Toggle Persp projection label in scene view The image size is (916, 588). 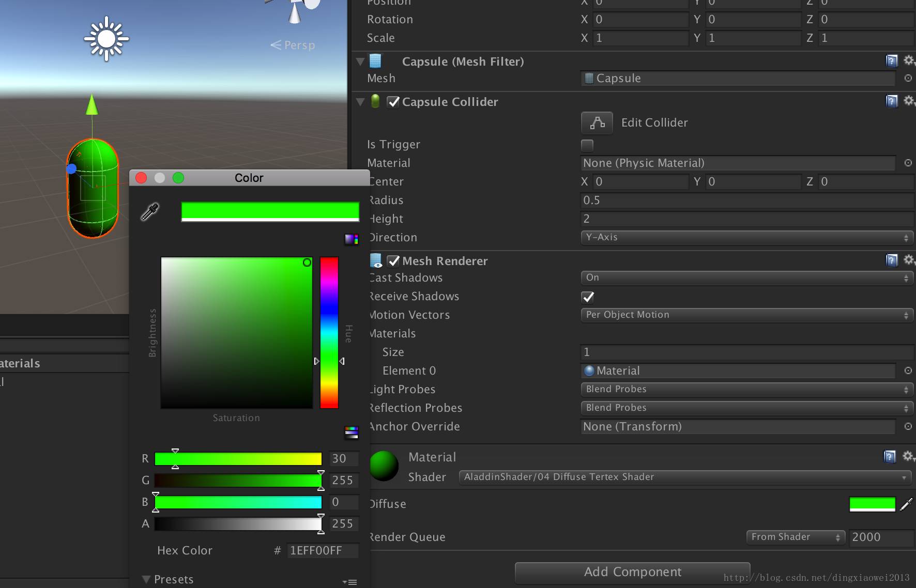coord(293,45)
